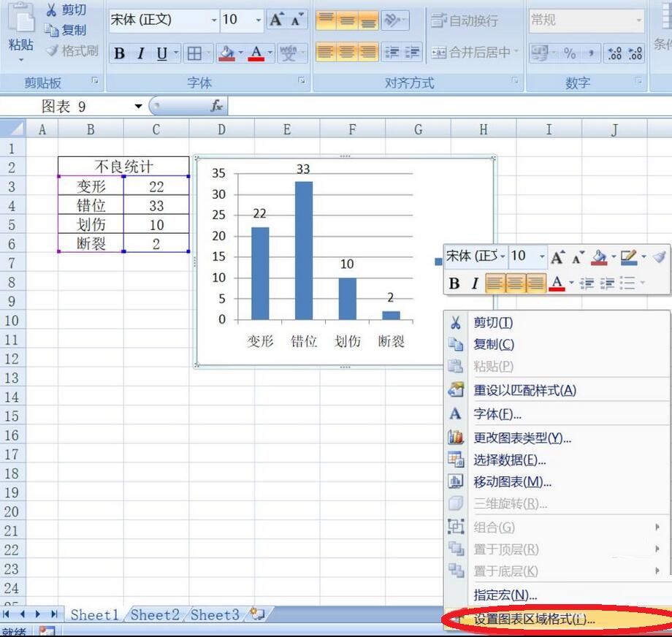The image size is (672, 637).
Task: Open the underline style dropdown arrow
Action: (176, 53)
